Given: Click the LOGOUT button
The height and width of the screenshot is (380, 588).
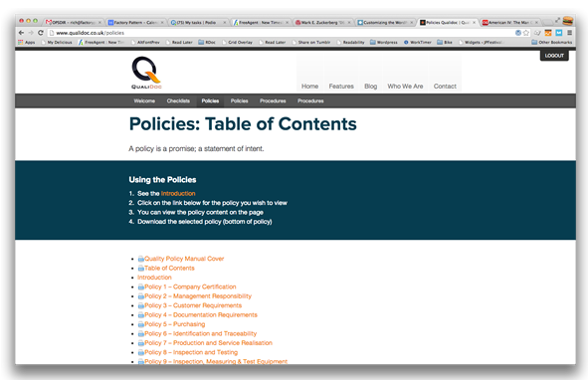Looking at the screenshot, I should coord(554,56).
